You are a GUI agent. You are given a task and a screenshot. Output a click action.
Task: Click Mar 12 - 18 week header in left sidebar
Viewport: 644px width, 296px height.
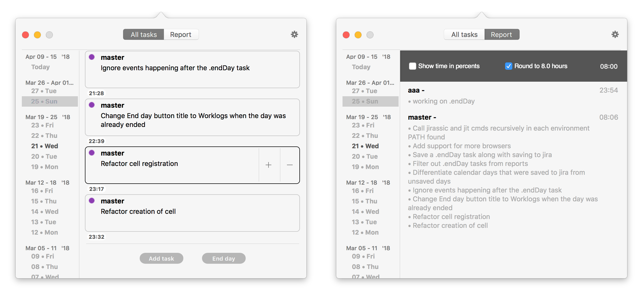[47, 183]
